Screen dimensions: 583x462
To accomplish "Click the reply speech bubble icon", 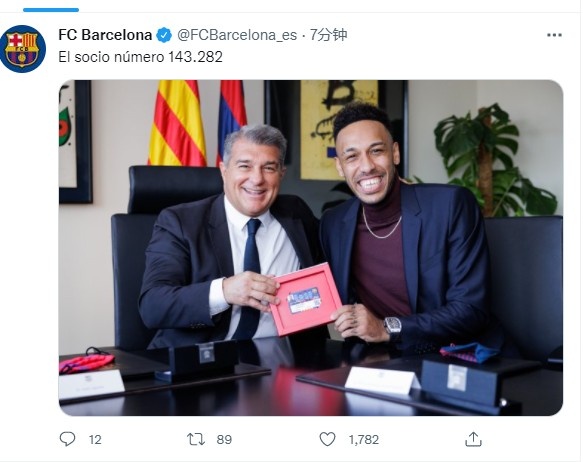I will pos(67,439).
